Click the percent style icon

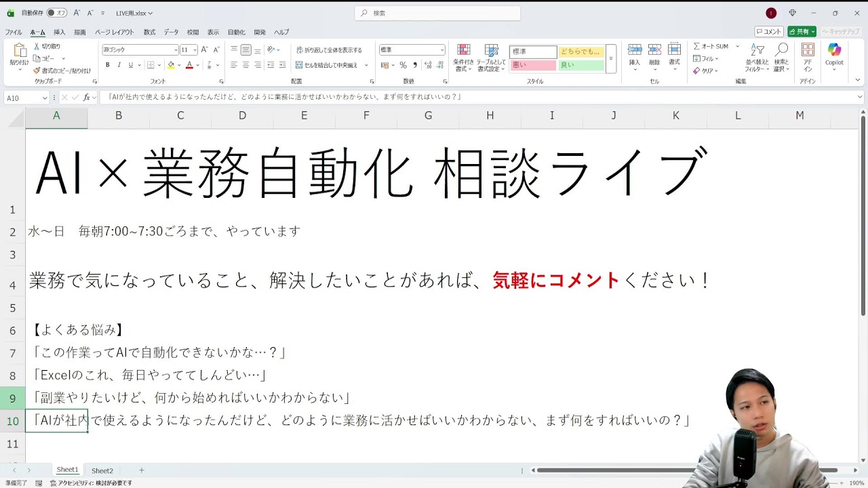[403, 65]
